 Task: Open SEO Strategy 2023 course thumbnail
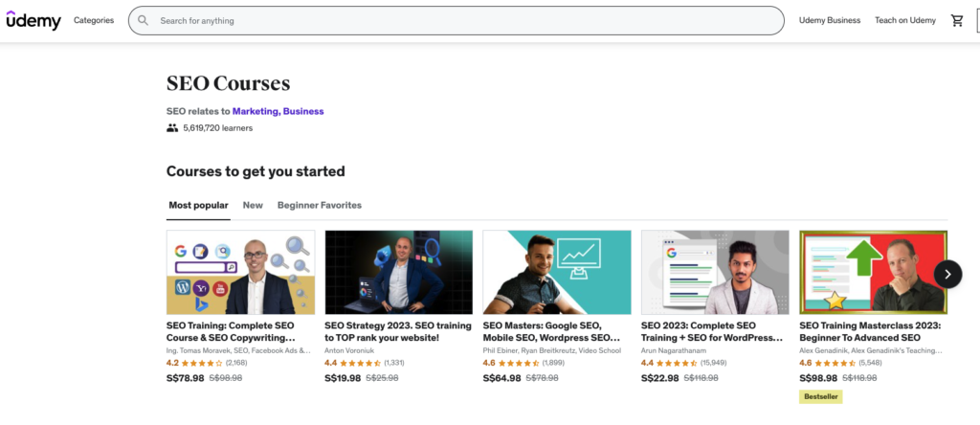click(x=399, y=272)
